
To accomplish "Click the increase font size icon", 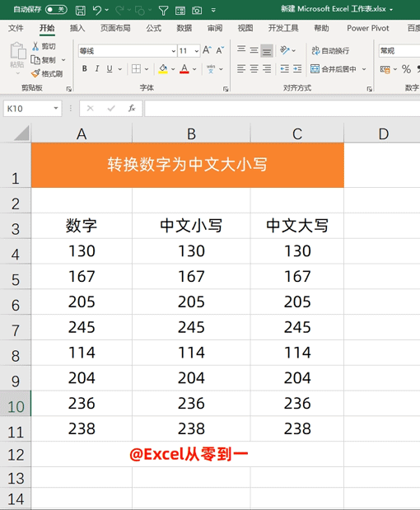I will coord(207,50).
